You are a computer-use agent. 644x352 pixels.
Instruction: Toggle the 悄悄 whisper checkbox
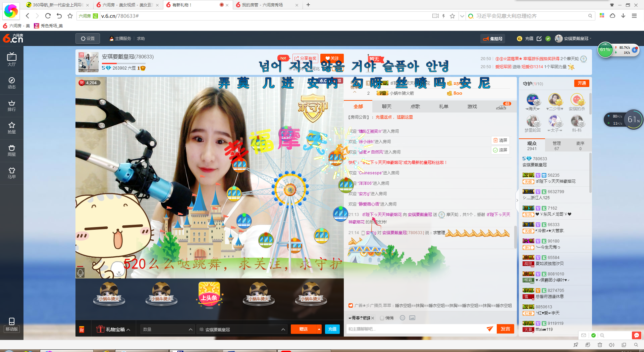[382, 318]
